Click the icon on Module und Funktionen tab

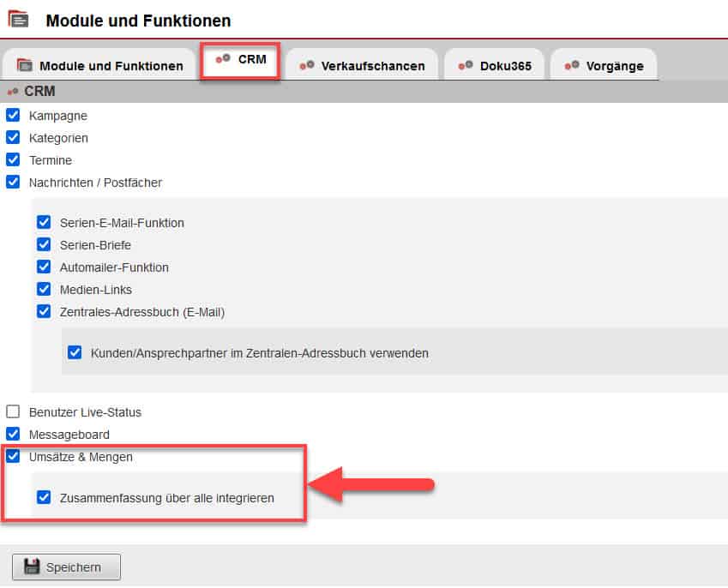pyautogui.click(x=25, y=66)
